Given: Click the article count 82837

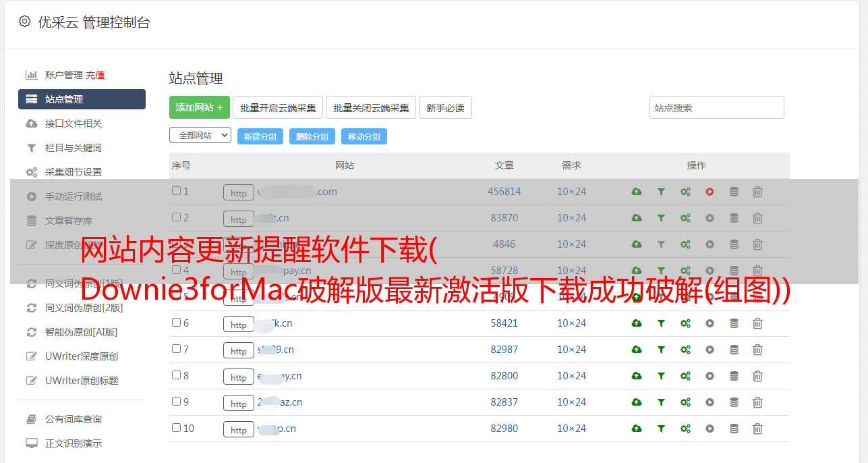Looking at the screenshot, I should (504, 402).
